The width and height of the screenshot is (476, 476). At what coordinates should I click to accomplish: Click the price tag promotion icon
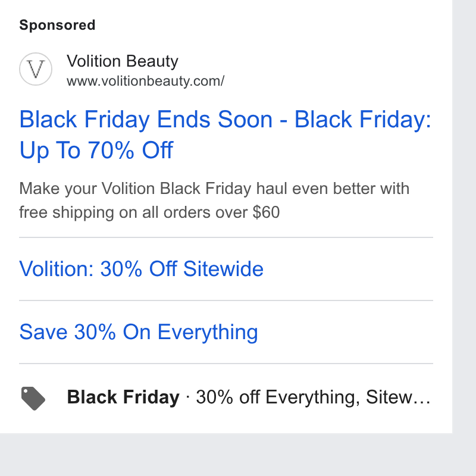33,398
